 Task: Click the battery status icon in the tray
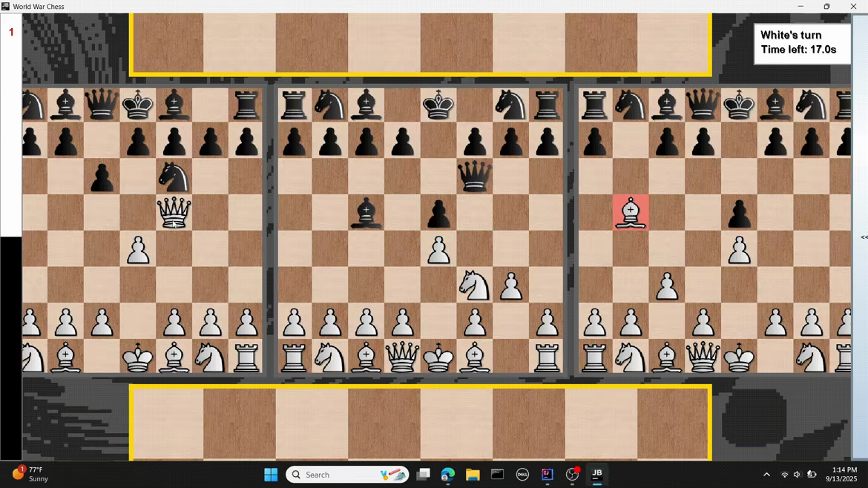812,475
